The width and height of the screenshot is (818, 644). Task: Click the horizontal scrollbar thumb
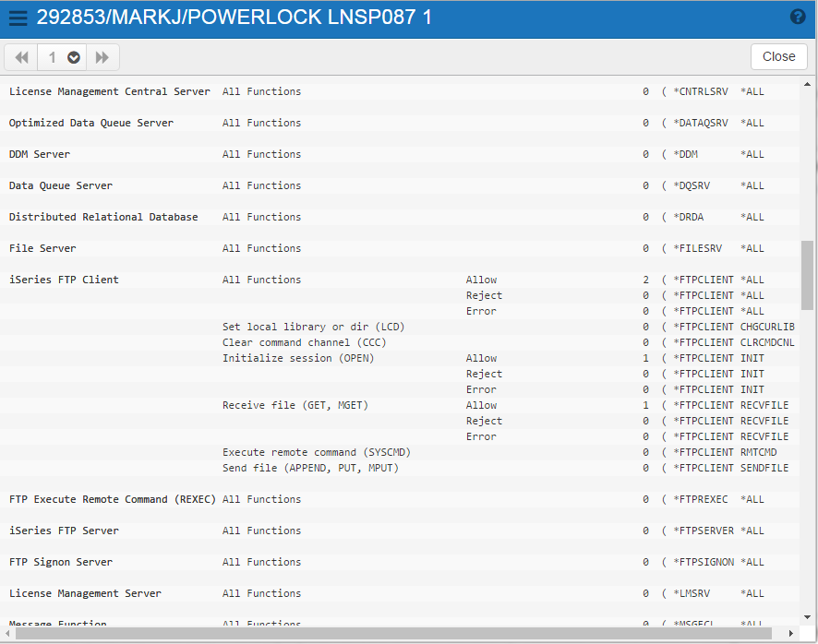[393, 634]
